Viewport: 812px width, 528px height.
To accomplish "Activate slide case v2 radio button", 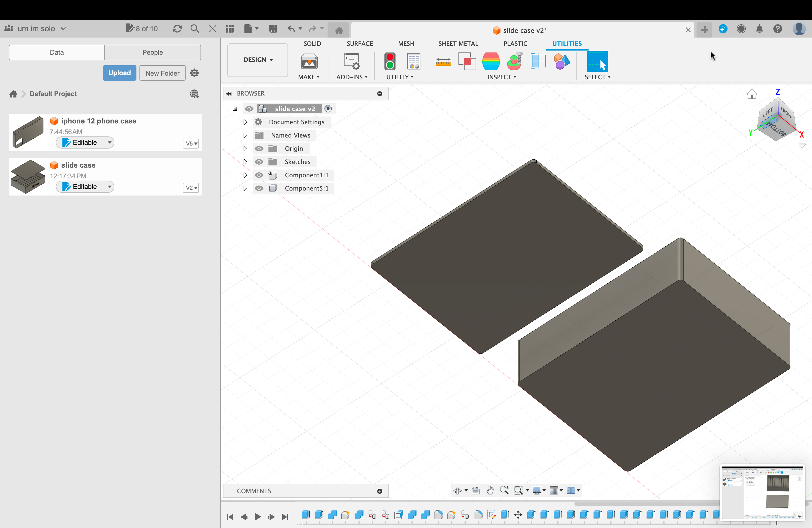I will click(328, 109).
